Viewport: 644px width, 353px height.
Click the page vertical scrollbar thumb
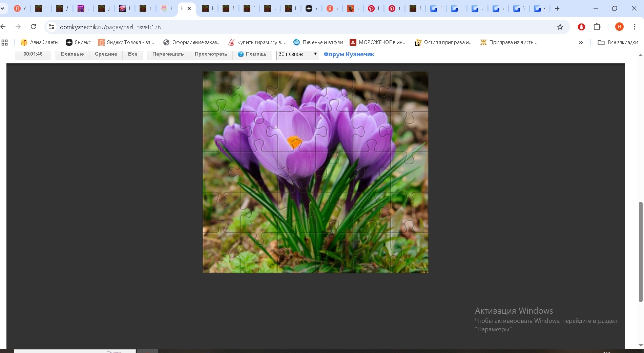pyautogui.click(x=640, y=252)
